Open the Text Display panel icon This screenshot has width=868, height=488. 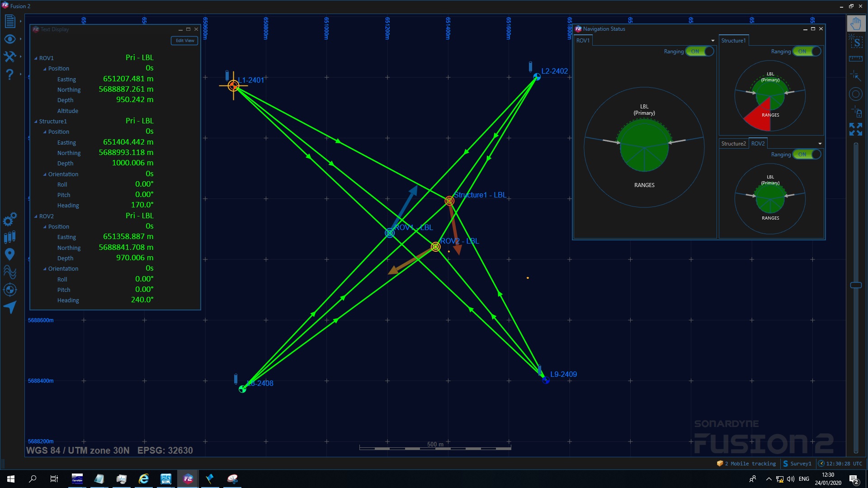tap(10, 21)
